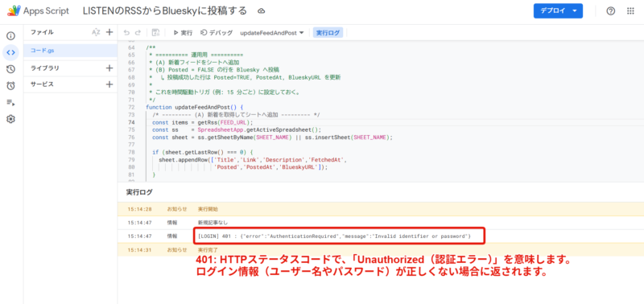The height and width of the screenshot is (304, 644).
Task: Click the cloud save status icon
Action: [x=261, y=11]
